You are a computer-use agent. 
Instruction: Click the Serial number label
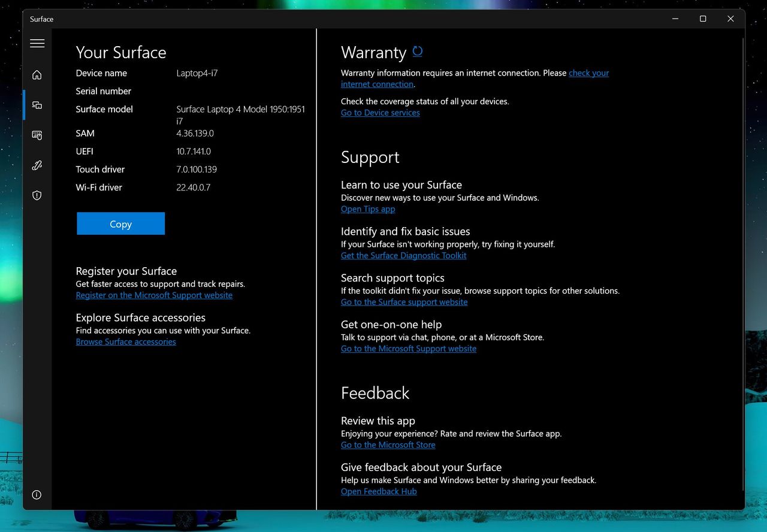tap(104, 91)
